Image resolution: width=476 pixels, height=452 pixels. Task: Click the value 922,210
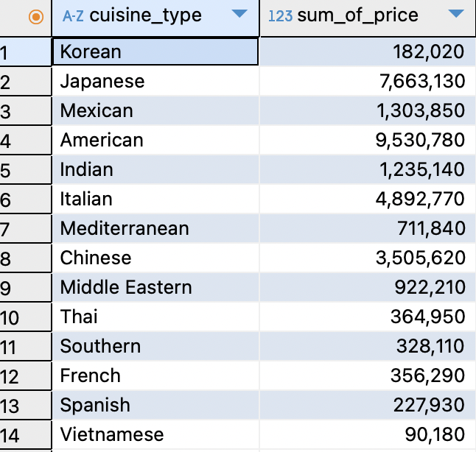point(430,287)
